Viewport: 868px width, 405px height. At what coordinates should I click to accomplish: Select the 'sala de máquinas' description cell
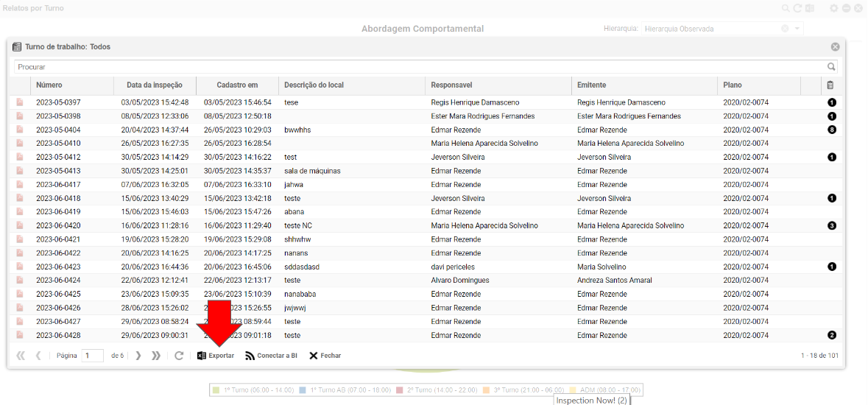(312, 171)
